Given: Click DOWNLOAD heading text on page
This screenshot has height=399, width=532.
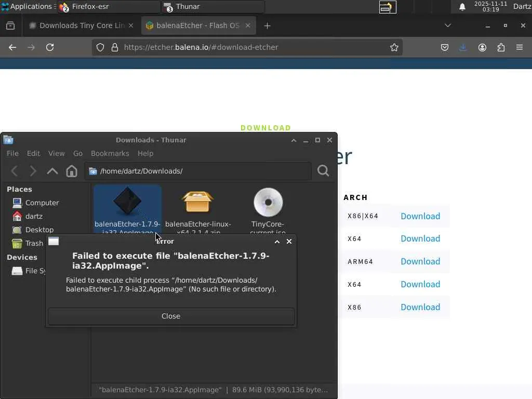Looking at the screenshot, I should [x=265, y=128].
